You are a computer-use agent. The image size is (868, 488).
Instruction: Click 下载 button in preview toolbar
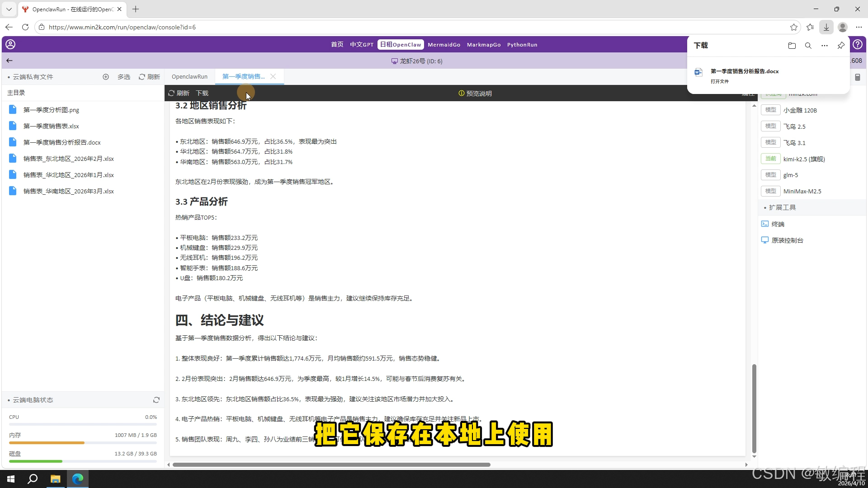click(x=202, y=93)
